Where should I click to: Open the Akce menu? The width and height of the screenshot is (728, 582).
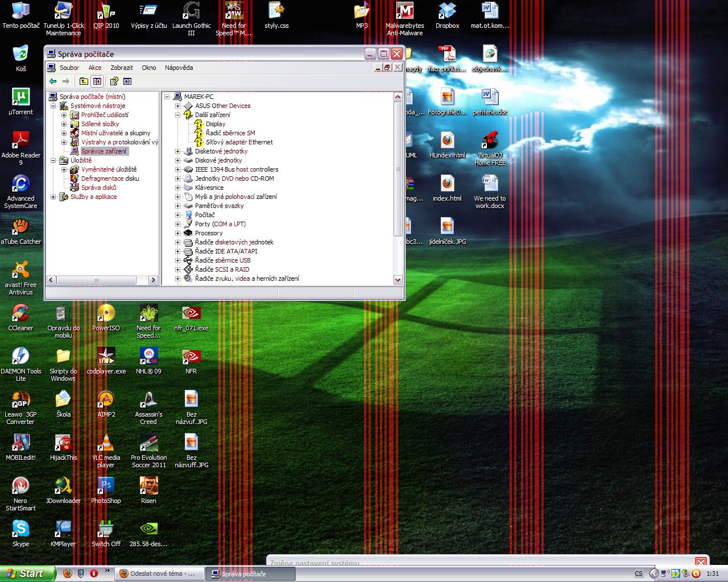[95, 68]
